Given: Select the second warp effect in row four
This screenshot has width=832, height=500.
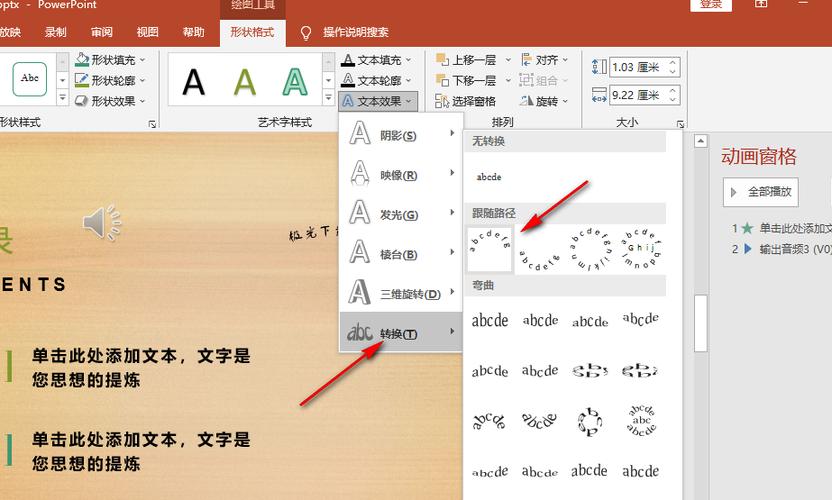Looking at the screenshot, I should tap(540, 471).
